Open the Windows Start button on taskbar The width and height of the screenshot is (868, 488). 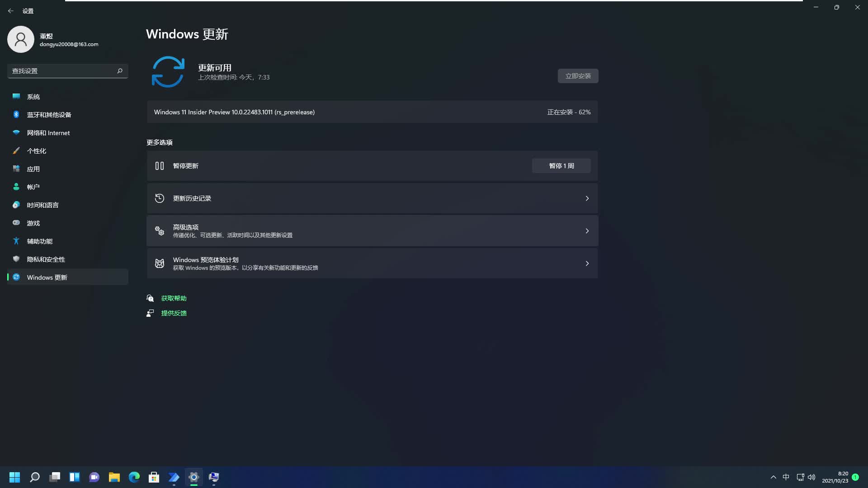tap(15, 477)
